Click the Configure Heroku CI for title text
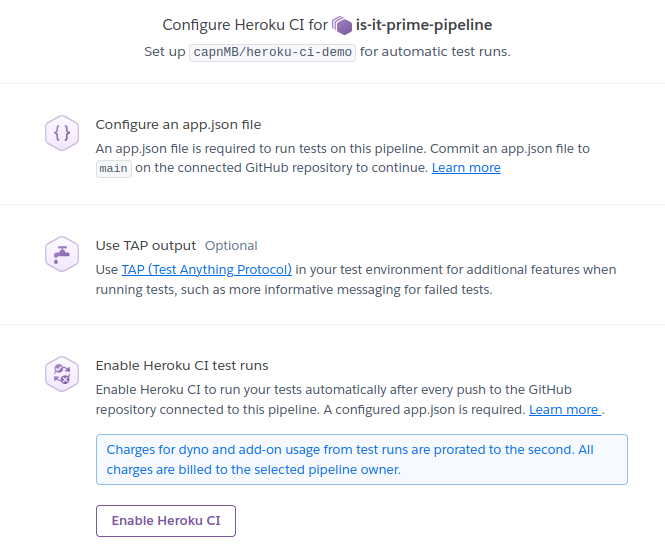This screenshot has height=558, width=665. [x=245, y=25]
